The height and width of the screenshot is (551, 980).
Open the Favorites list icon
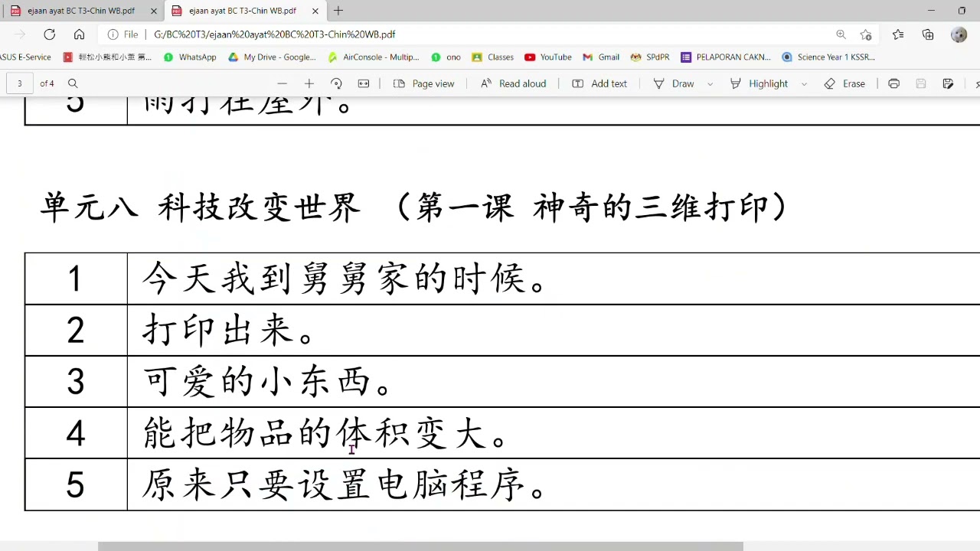tap(898, 34)
